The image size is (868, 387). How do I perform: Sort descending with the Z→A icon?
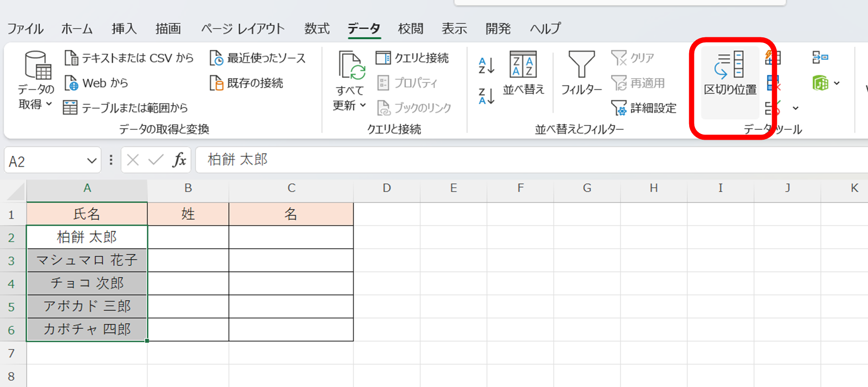pos(486,96)
